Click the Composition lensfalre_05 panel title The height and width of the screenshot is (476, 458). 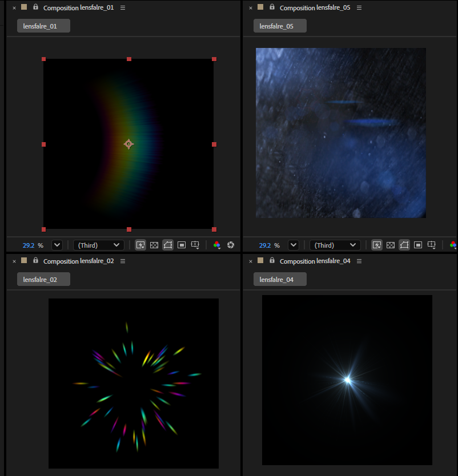(x=315, y=7)
